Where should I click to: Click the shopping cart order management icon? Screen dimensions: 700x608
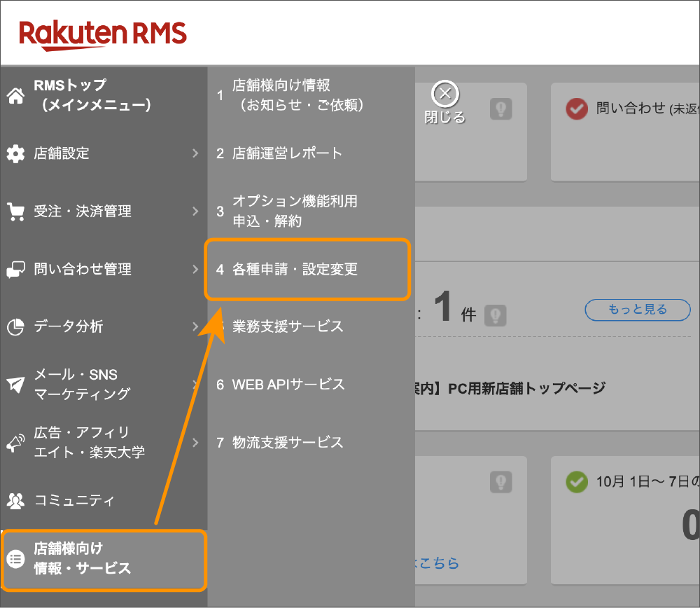15,212
